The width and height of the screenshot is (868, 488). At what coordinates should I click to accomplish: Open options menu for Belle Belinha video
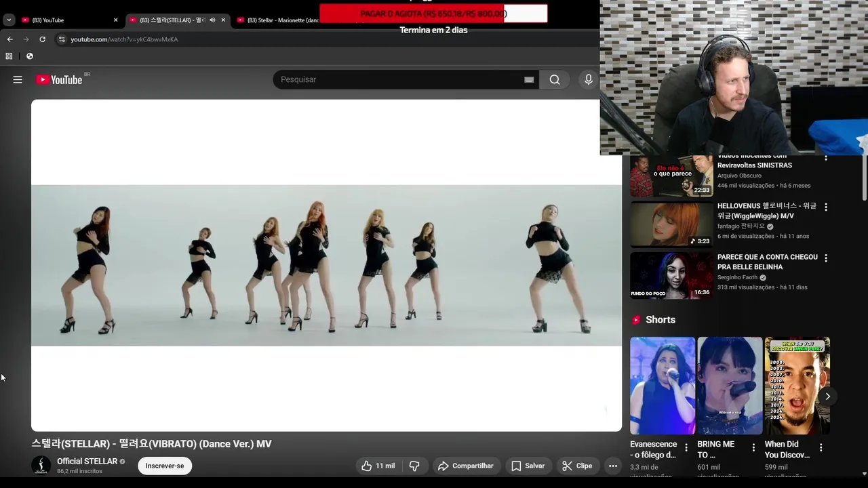(x=825, y=258)
